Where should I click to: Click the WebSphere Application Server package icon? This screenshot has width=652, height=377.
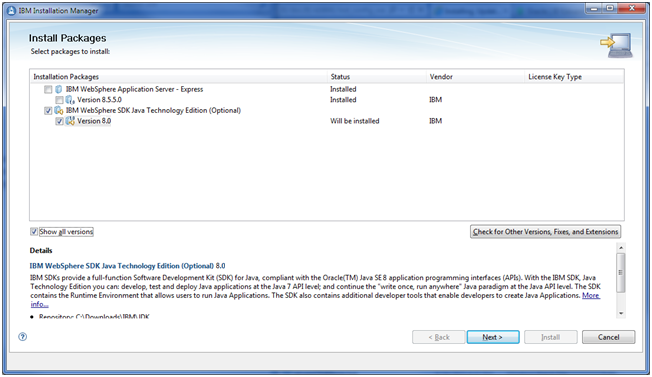pos(59,89)
